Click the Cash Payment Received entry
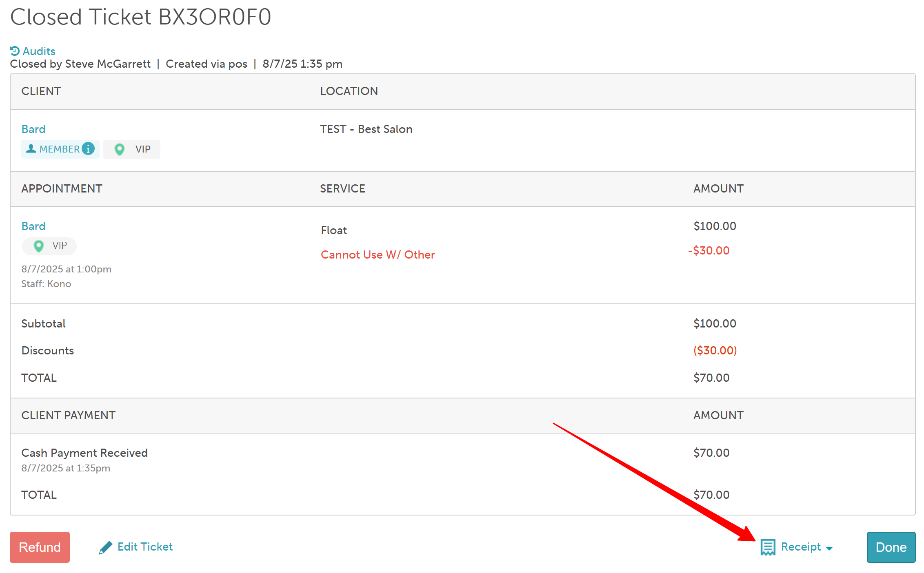Viewport: 924px width, 573px height. (84, 453)
